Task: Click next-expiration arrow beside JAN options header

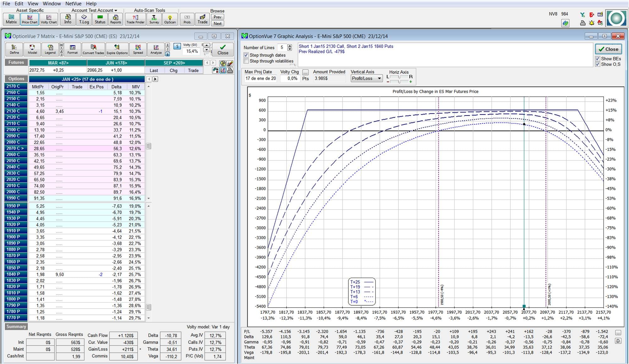Action: point(155,79)
